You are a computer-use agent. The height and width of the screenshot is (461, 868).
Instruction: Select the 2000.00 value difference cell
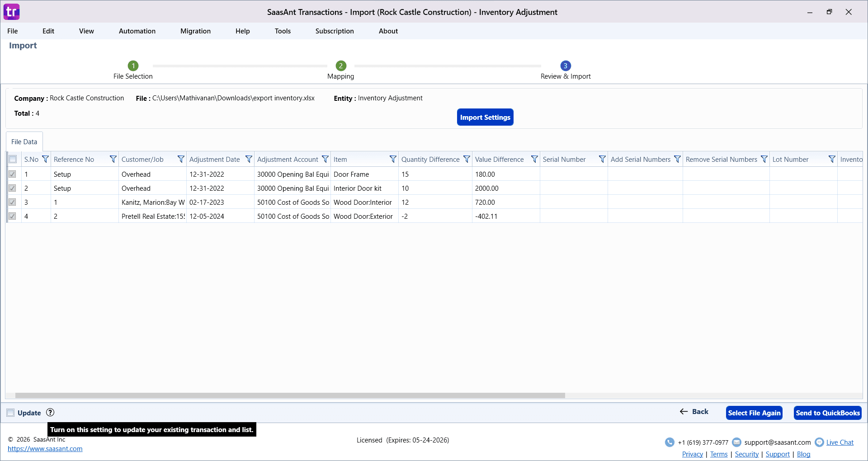coord(506,188)
